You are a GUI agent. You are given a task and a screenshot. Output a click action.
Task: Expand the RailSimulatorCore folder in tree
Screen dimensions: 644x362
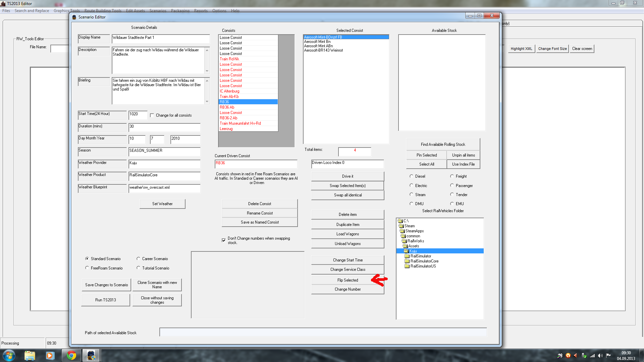click(x=424, y=261)
